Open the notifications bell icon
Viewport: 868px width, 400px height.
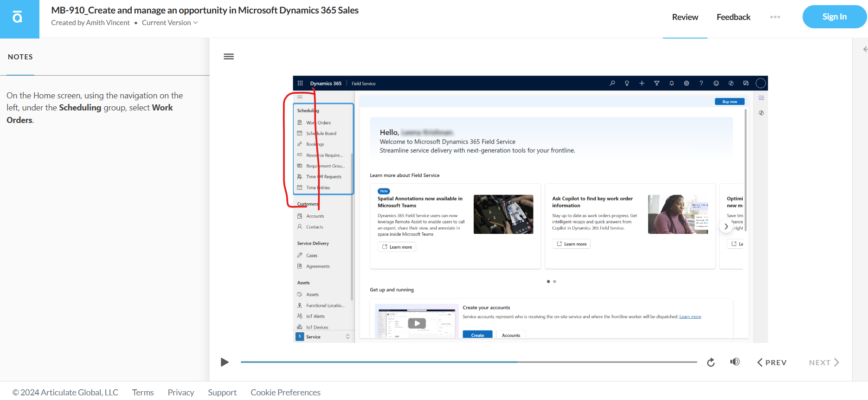[672, 84]
